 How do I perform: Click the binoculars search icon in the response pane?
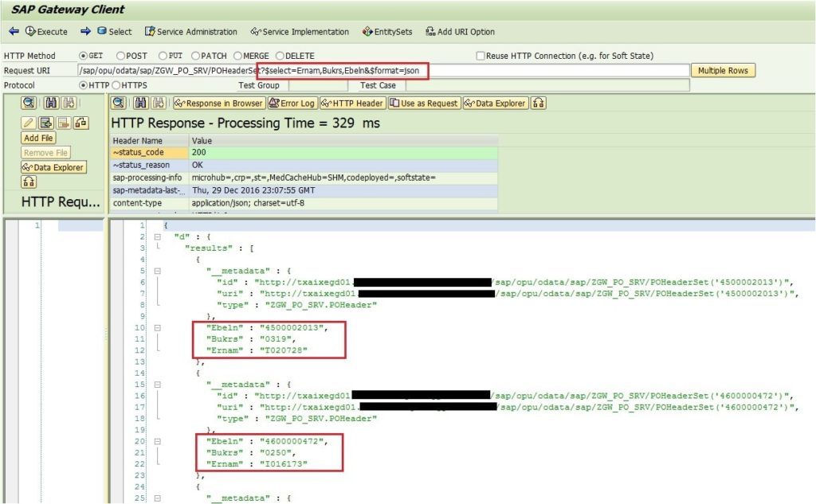point(140,103)
